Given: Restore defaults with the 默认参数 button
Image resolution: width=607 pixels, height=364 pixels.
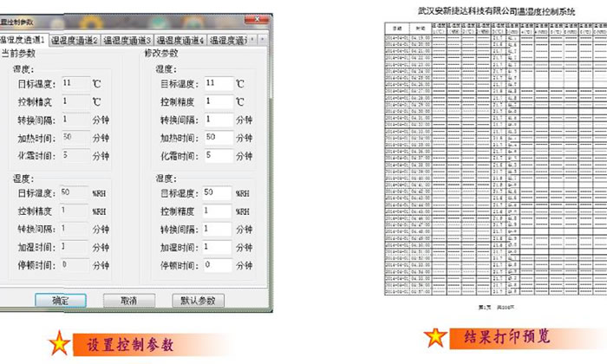Looking at the screenshot, I should tap(199, 300).
